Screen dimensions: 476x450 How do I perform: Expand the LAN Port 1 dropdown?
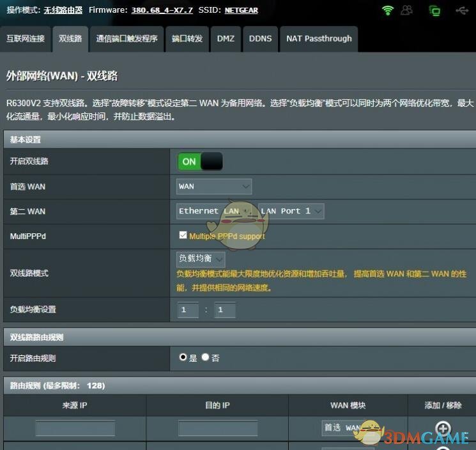point(291,211)
